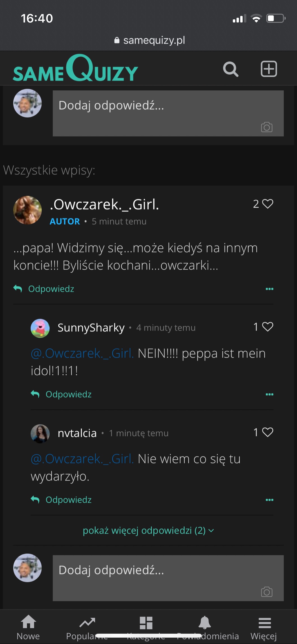Open options dots on nvtalcia's reply
Screen dimensions: 297x644
coord(269,500)
